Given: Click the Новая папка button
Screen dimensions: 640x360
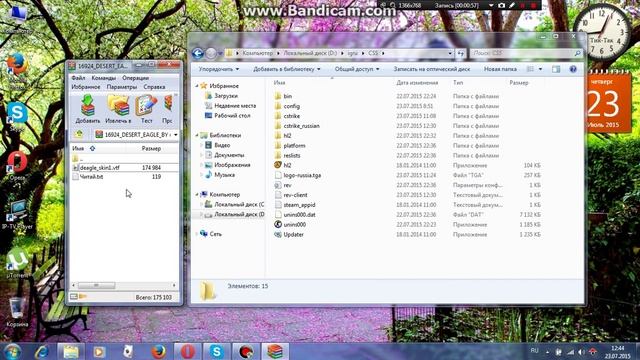Looking at the screenshot, I should [x=500, y=69].
